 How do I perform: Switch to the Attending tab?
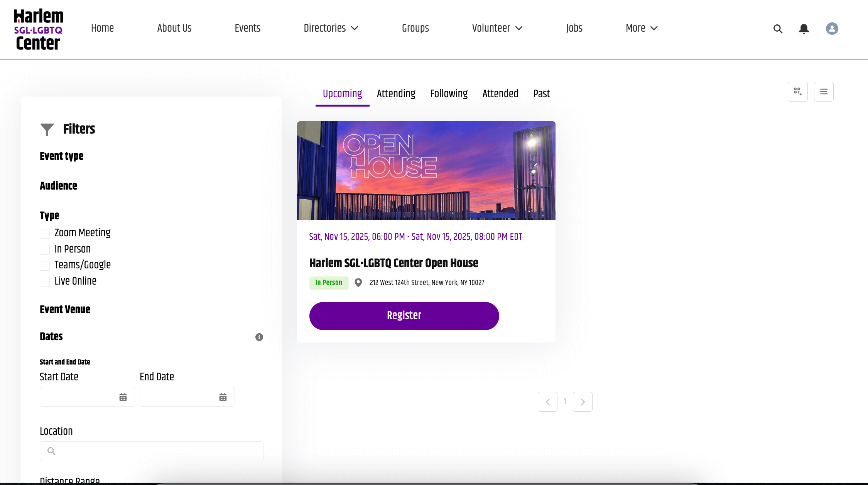click(396, 94)
